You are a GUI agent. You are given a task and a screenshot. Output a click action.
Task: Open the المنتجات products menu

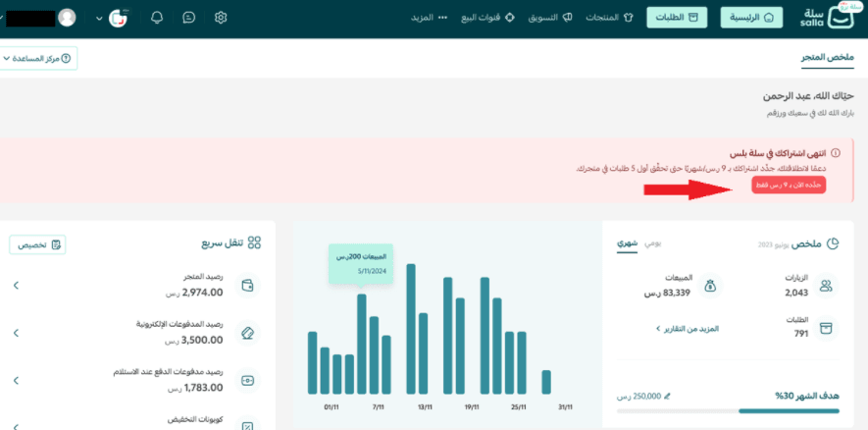[x=608, y=18]
